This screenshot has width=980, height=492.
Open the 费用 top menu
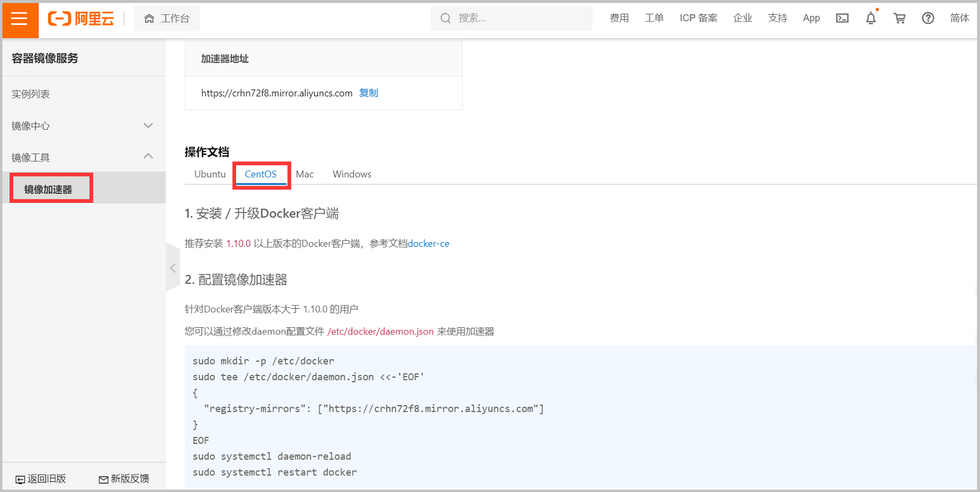click(619, 18)
